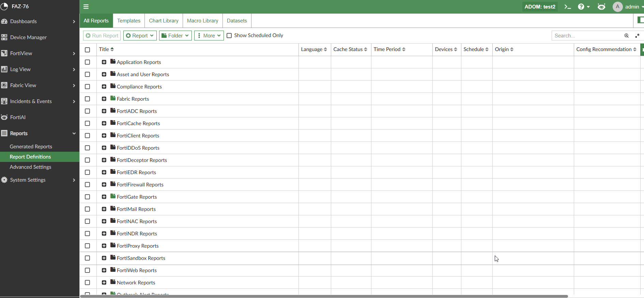Click the Dashboards gauge icon in the sidebar
The image size is (644, 298).
click(x=4, y=21)
